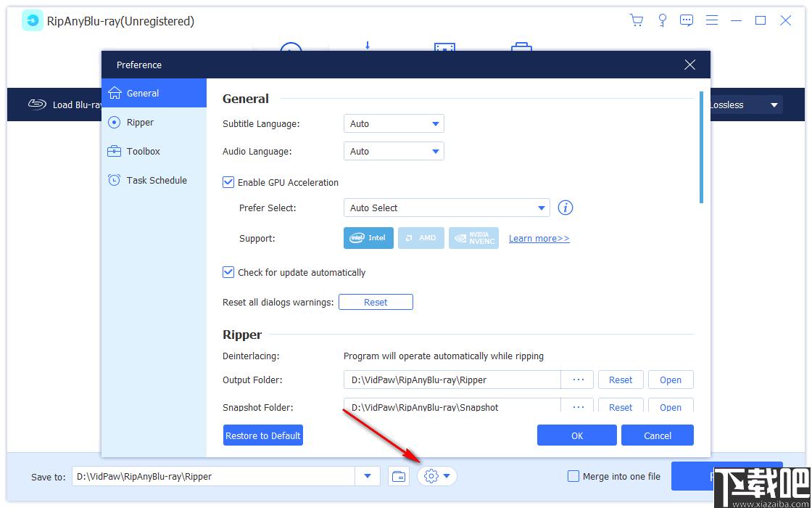Click the RipAnyBlu-ray app logo
The height and width of the screenshot is (508, 812).
coord(32,21)
